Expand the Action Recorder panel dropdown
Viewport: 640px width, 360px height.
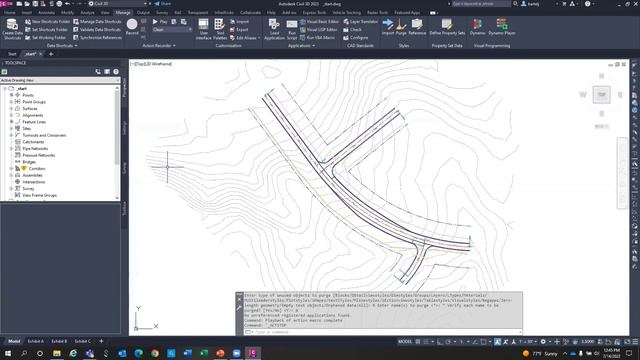[159, 46]
